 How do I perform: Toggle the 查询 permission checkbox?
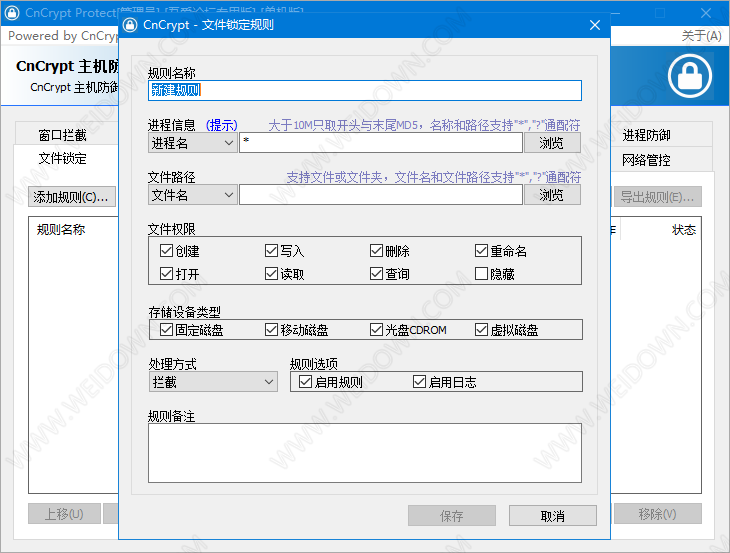[376, 274]
